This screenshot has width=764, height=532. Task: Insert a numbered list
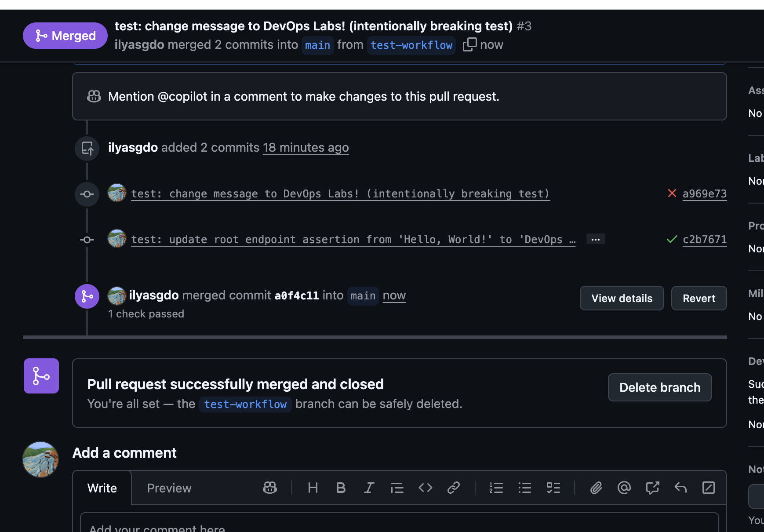click(x=496, y=488)
